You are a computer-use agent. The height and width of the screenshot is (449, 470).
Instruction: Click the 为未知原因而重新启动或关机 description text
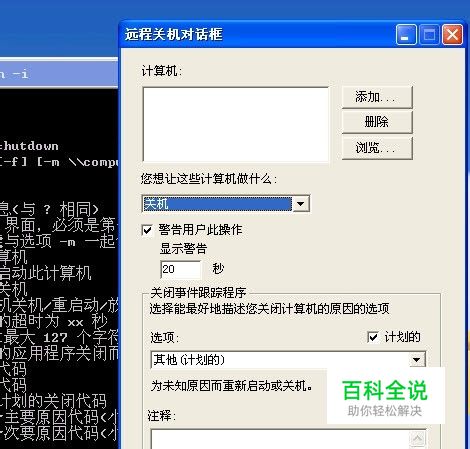click(x=231, y=386)
